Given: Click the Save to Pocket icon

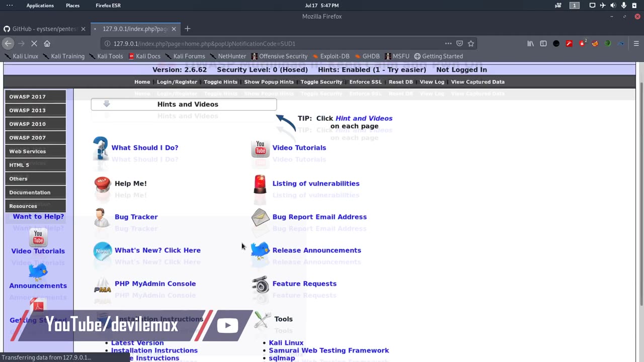Looking at the screenshot, I should pos(459,44).
